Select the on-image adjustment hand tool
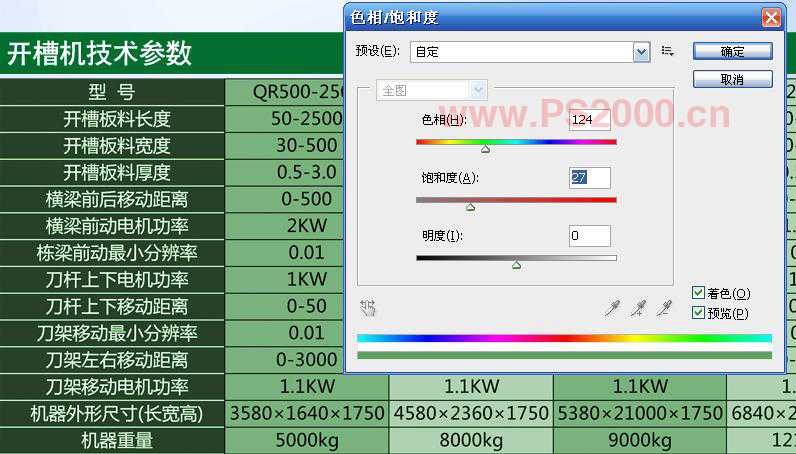The height and width of the screenshot is (454, 796). coord(368,308)
